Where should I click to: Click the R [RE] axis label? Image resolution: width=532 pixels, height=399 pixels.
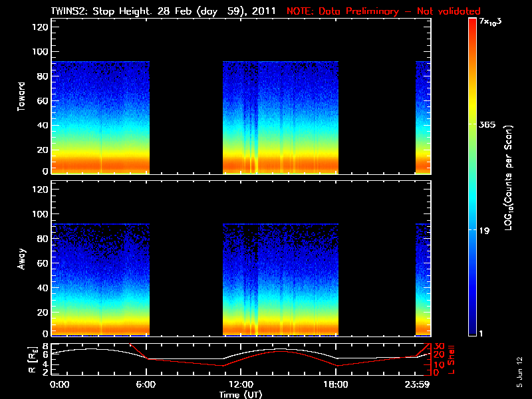21,359
